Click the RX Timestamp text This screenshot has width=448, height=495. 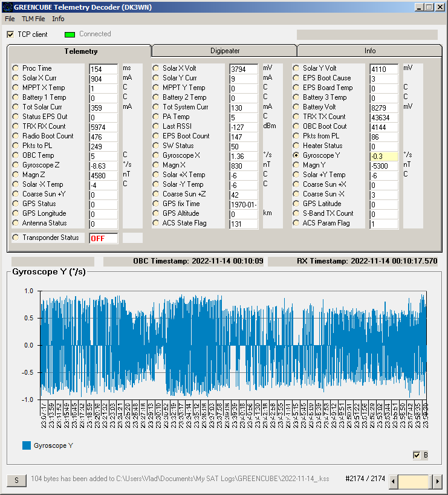click(367, 261)
